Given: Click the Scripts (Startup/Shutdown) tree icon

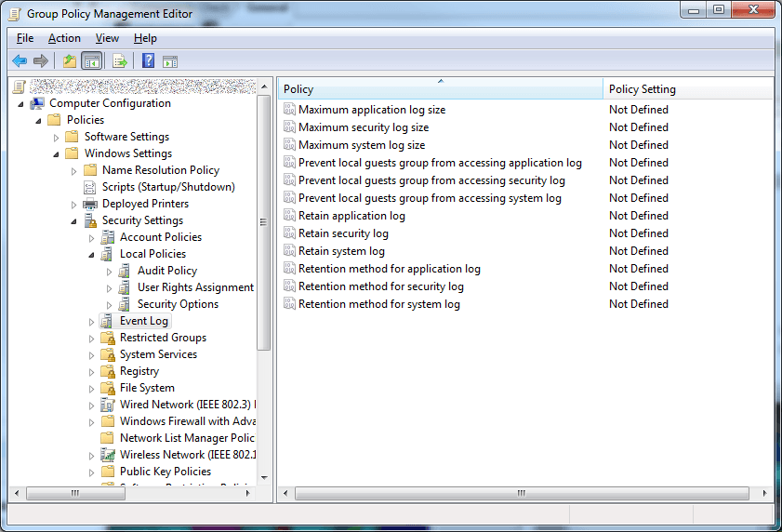Looking at the screenshot, I should (x=90, y=187).
